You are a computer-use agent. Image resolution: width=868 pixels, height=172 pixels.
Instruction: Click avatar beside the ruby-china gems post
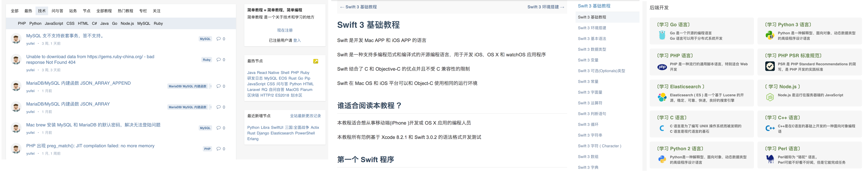pos(16,60)
